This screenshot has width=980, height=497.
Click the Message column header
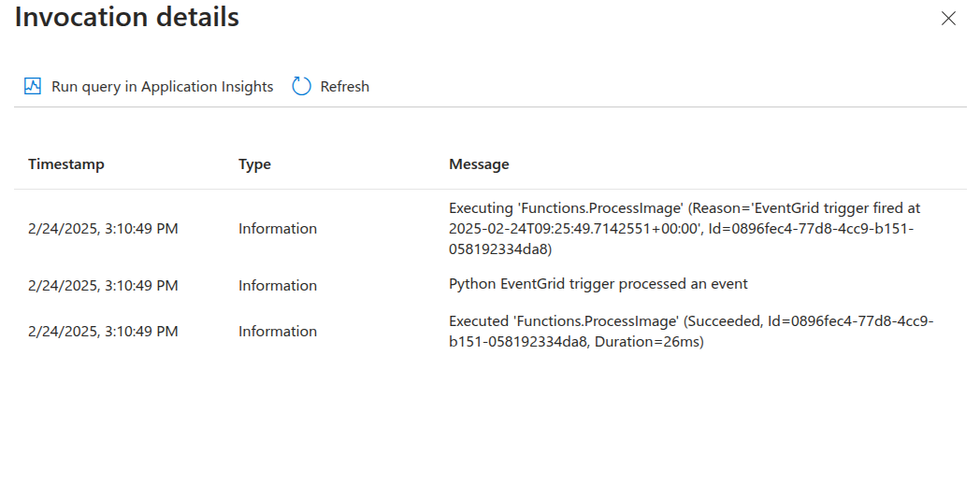click(479, 164)
